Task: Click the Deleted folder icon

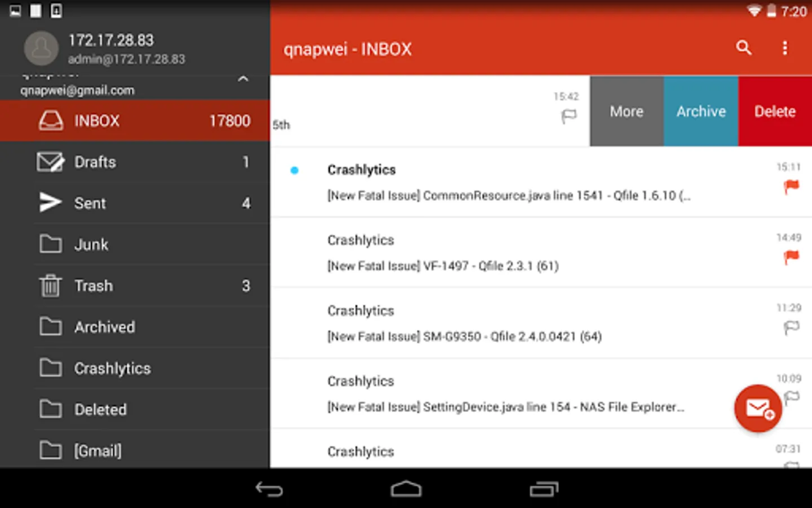Action: 51,409
